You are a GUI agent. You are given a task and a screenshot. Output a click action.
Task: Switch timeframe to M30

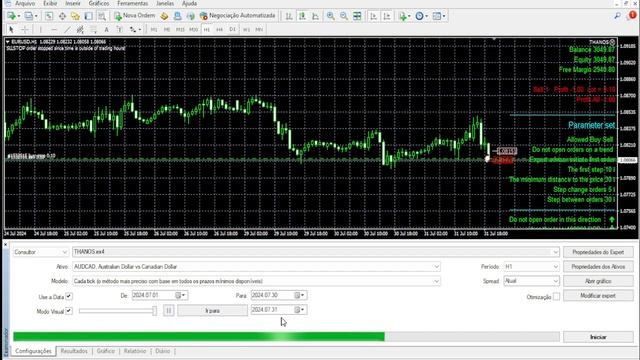[x=193, y=29]
